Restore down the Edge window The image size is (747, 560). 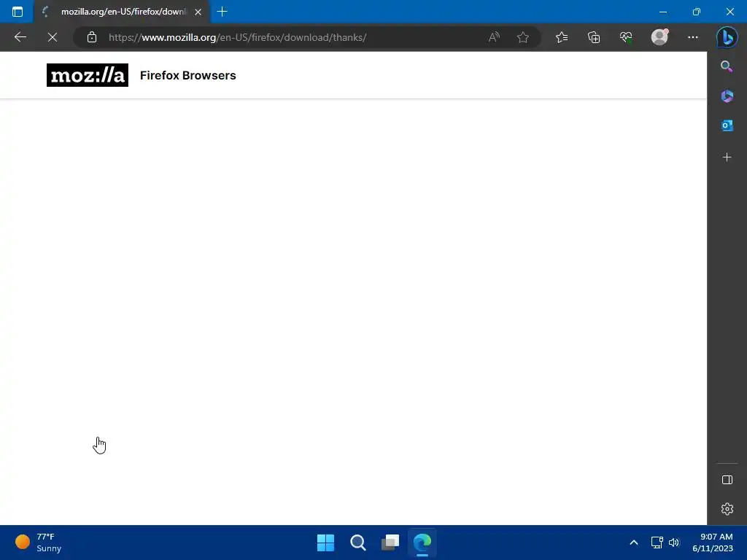click(x=696, y=12)
